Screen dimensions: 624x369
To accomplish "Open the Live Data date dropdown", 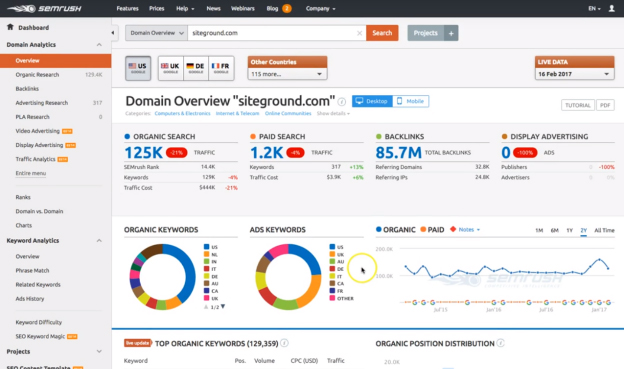I will coord(574,74).
